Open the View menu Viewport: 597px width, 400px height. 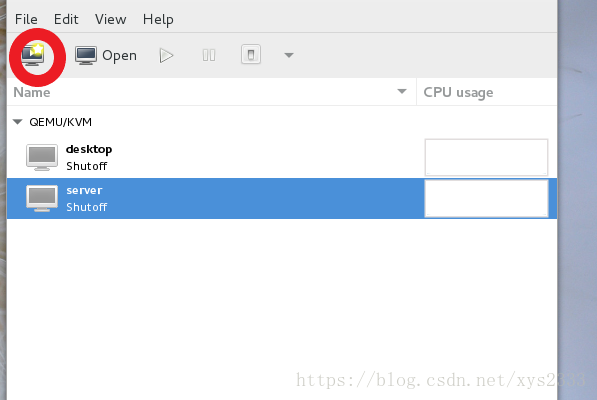click(x=110, y=19)
